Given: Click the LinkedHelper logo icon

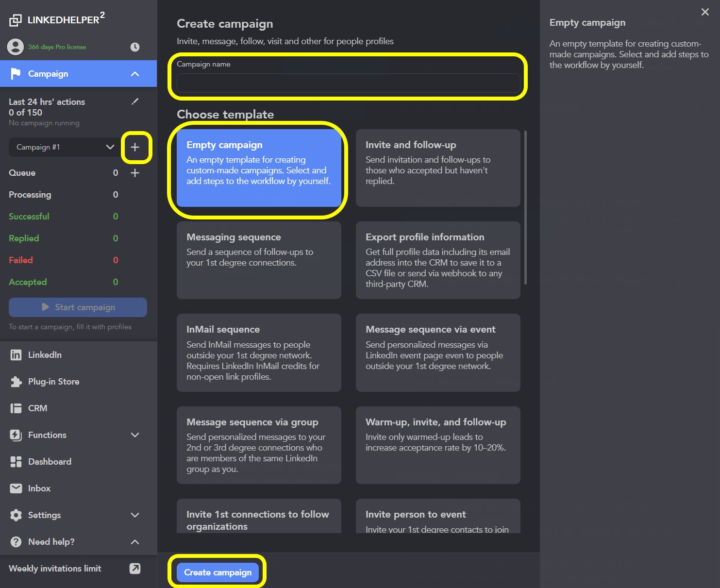Looking at the screenshot, I should click(16, 20).
